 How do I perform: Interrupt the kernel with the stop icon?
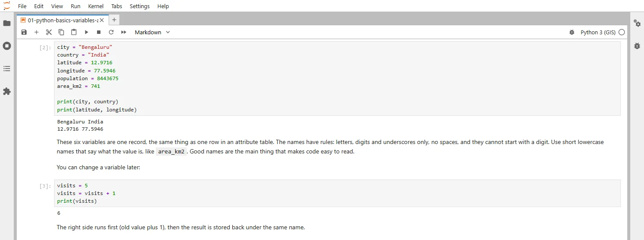[x=99, y=32]
